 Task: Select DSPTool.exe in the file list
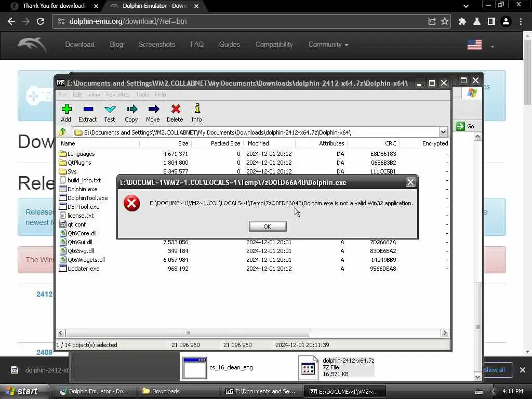coord(79,207)
